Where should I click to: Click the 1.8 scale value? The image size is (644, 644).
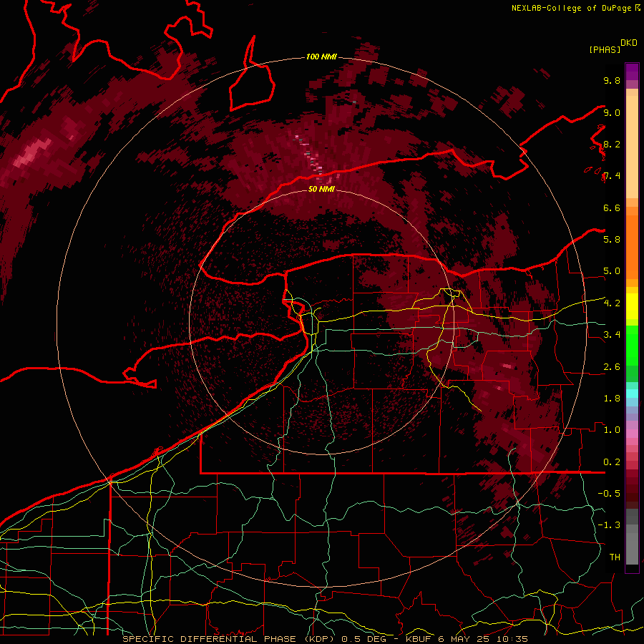(x=612, y=399)
